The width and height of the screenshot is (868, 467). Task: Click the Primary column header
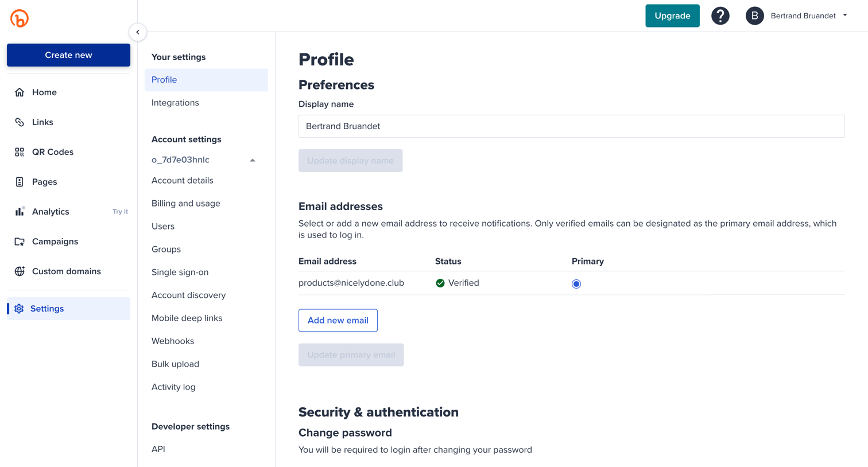588,262
